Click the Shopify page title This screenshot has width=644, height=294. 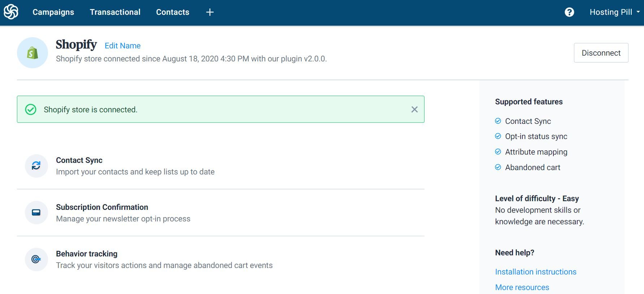click(76, 45)
